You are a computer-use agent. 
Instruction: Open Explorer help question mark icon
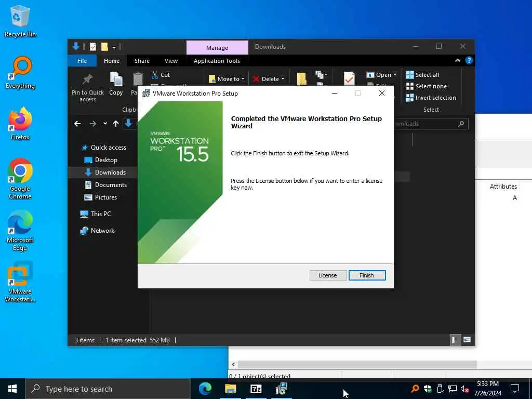pos(469,60)
